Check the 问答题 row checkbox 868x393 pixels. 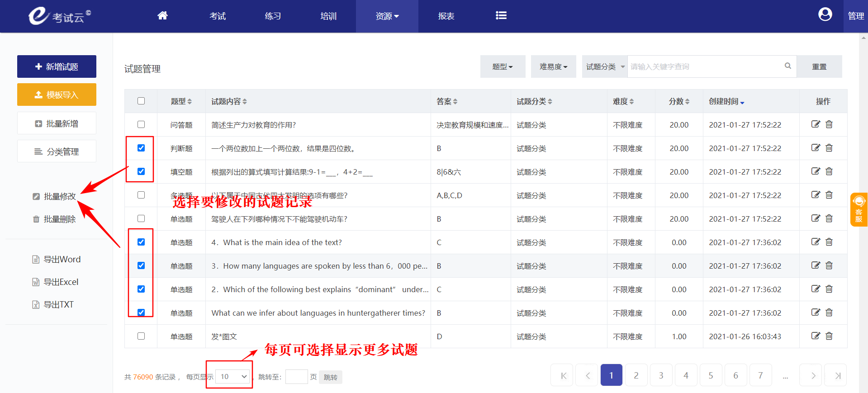pyautogui.click(x=141, y=124)
